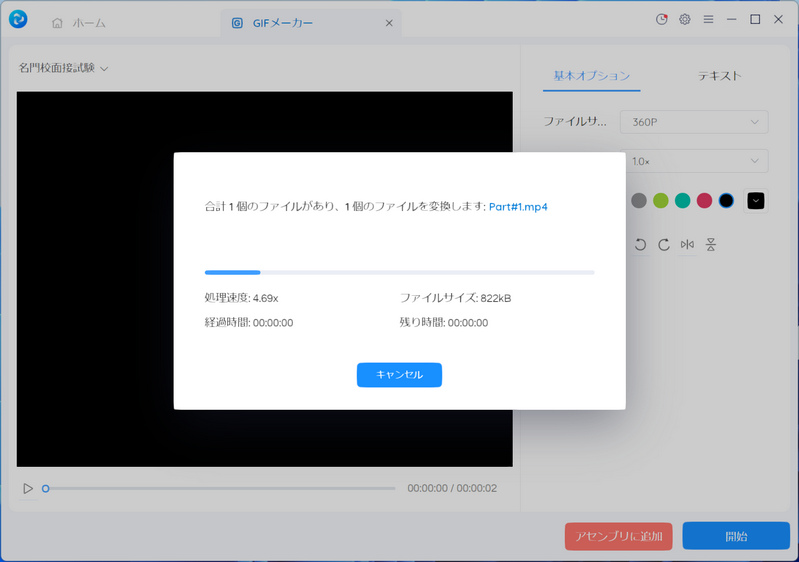Expand the black custom color dropdown
799x562 pixels.
coord(756,201)
